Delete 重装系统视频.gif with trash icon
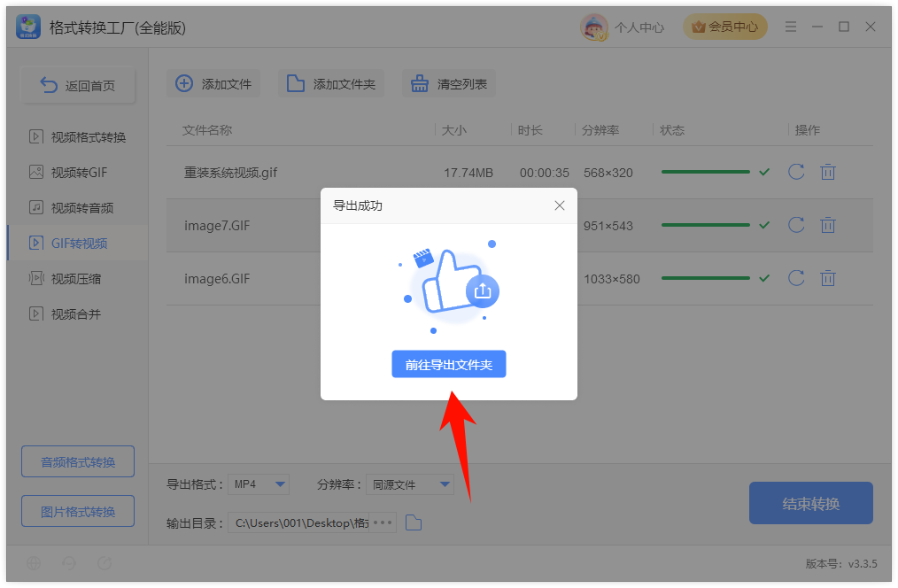This screenshot has height=588, width=898. click(x=827, y=172)
